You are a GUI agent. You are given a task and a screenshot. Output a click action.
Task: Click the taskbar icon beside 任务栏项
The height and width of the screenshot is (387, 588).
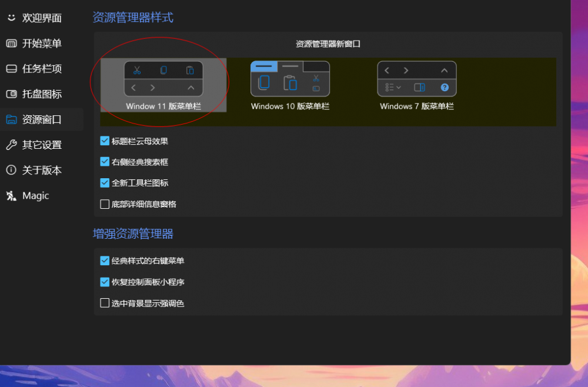tap(11, 69)
